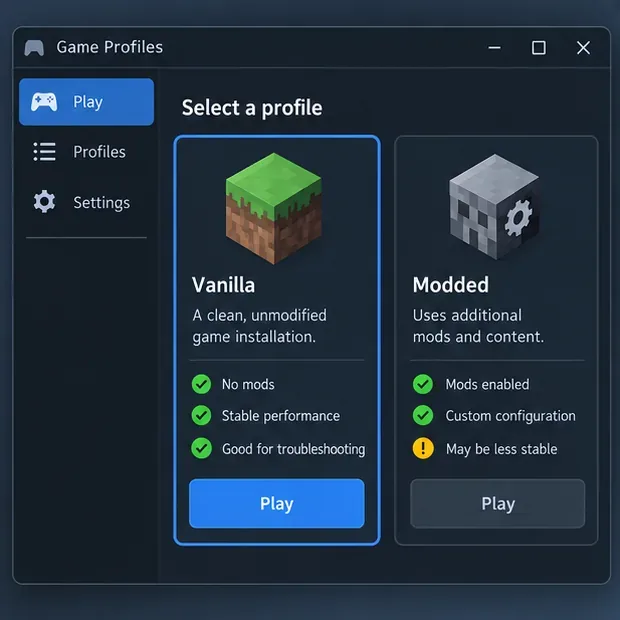Click the gray gear block icon on the Modded card
This screenshot has height=620, width=620.
494,207
